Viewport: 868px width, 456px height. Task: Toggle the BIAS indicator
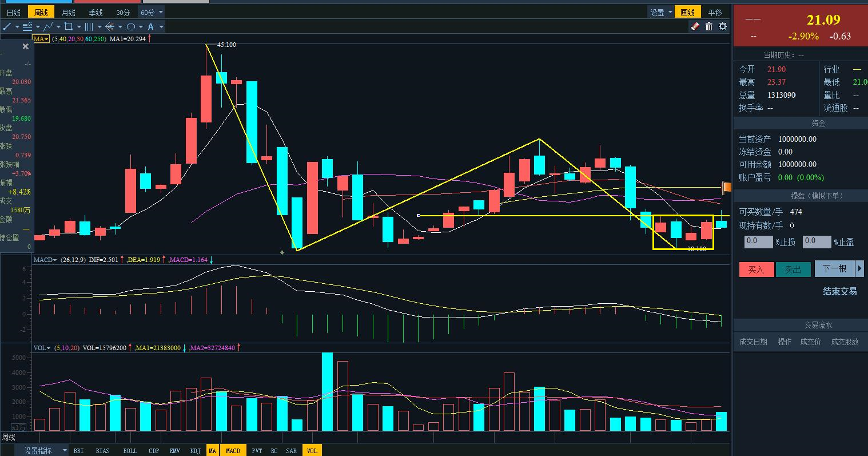coord(102,451)
